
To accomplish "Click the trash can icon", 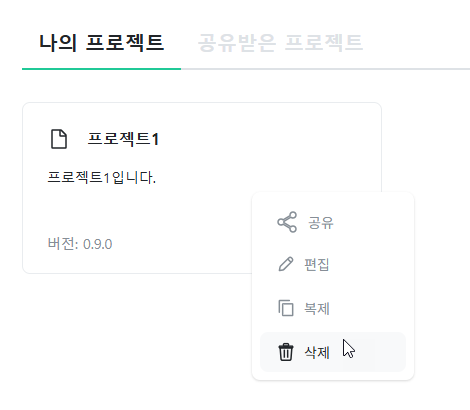I will tap(286, 352).
